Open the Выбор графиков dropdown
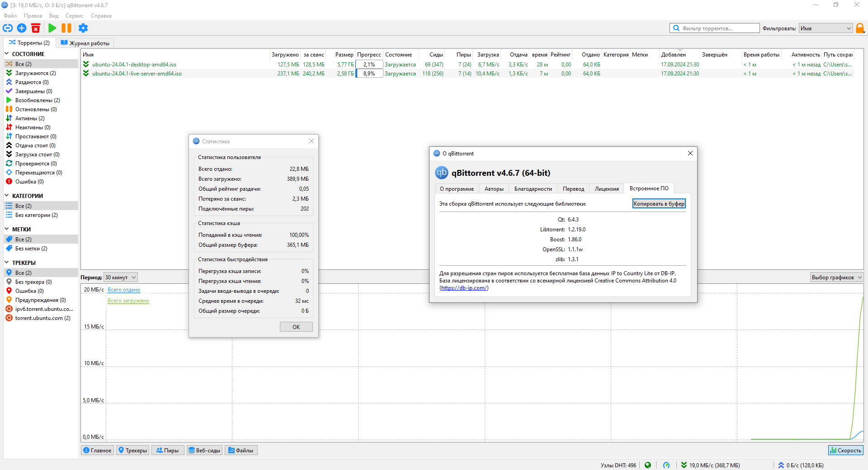Screen dimensions: 868x470 pyautogui.click(x=836, y=277)
